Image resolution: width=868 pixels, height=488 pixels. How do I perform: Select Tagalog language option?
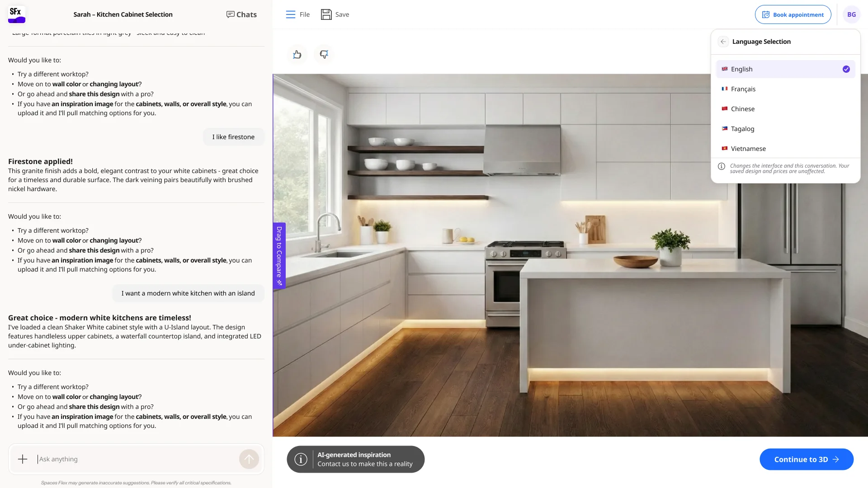click(x=786, y=129)
